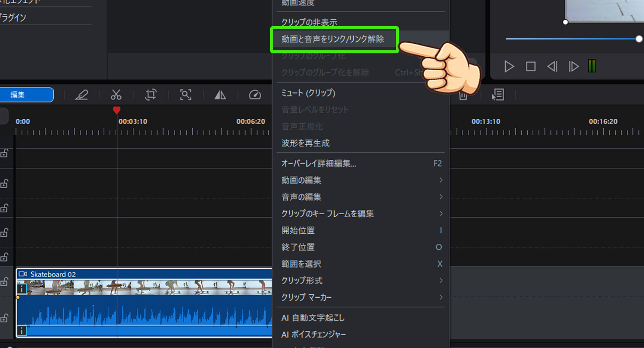This screenshot has width=644, height=348.
Task: Open the speed gauge icon
Action: tap(255, 95)
